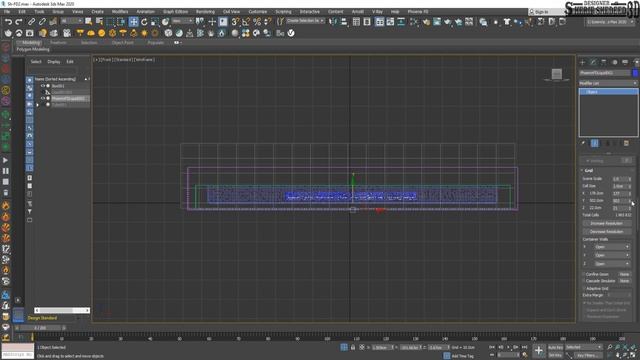Click None button beside Cascade Simulator
The width and height of the screenshot is (640, 360).
tap(624, 281)
